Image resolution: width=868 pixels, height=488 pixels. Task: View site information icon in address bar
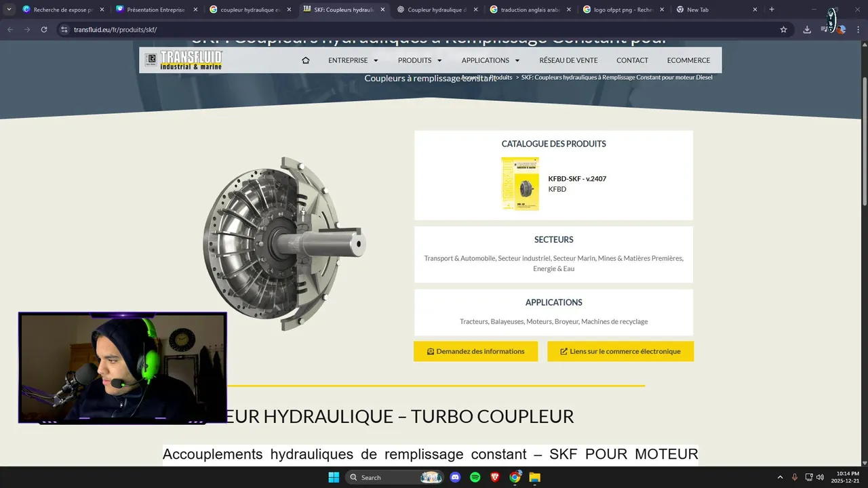click(64, 30)
